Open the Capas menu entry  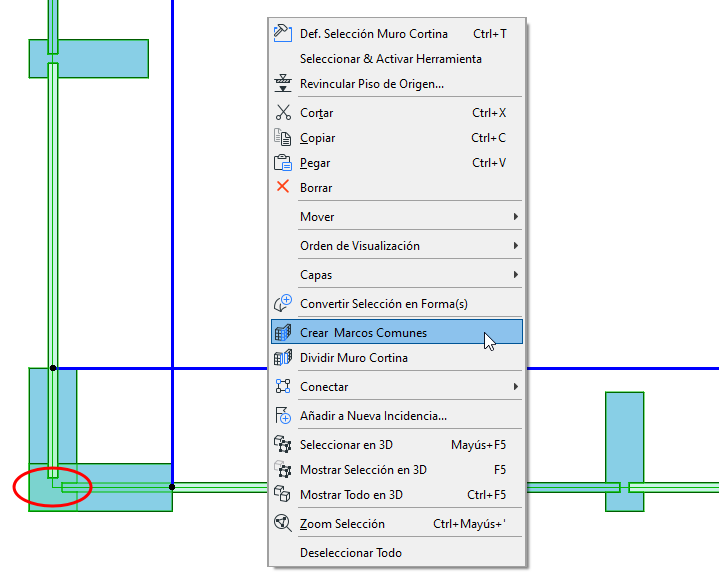coord(397,275)
